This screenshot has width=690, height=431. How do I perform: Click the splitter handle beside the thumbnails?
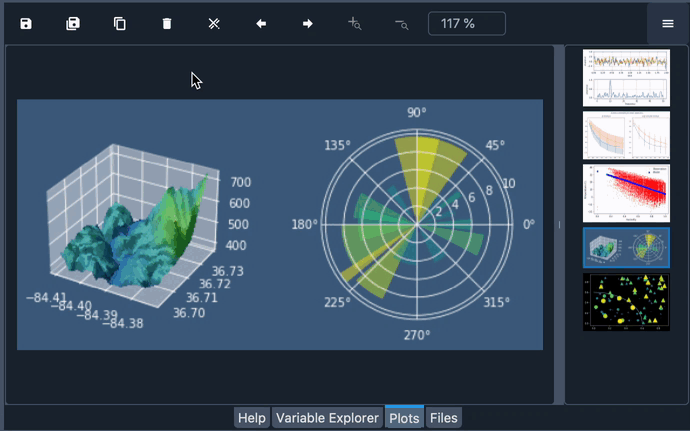pyautogui.click(x=559, y=225)
